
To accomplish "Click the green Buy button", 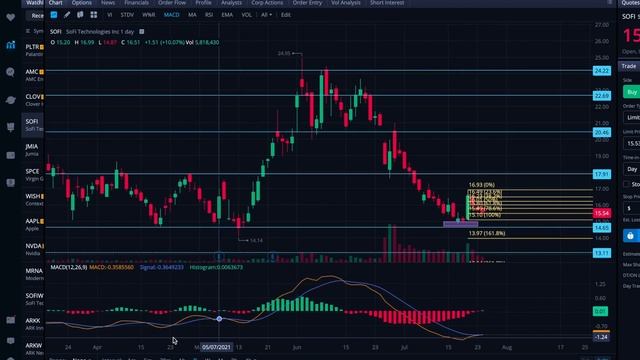I will (x=631, y=92).
